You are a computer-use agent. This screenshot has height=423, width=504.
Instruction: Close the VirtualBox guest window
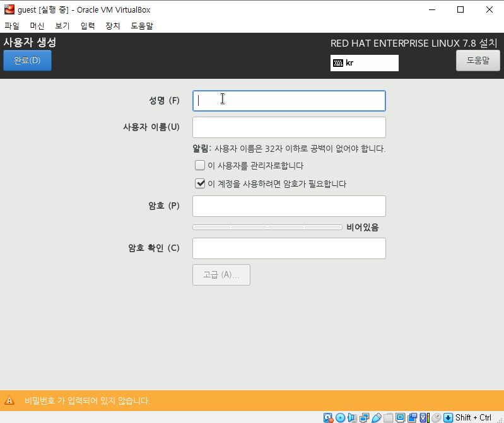pos(489,9)
